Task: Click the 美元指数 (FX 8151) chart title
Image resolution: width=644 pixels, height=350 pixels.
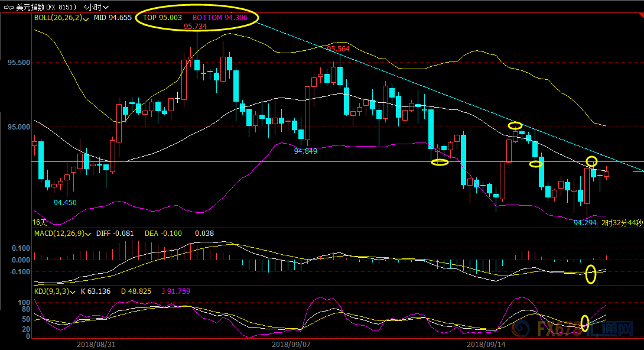Action: tap(47, 6)
